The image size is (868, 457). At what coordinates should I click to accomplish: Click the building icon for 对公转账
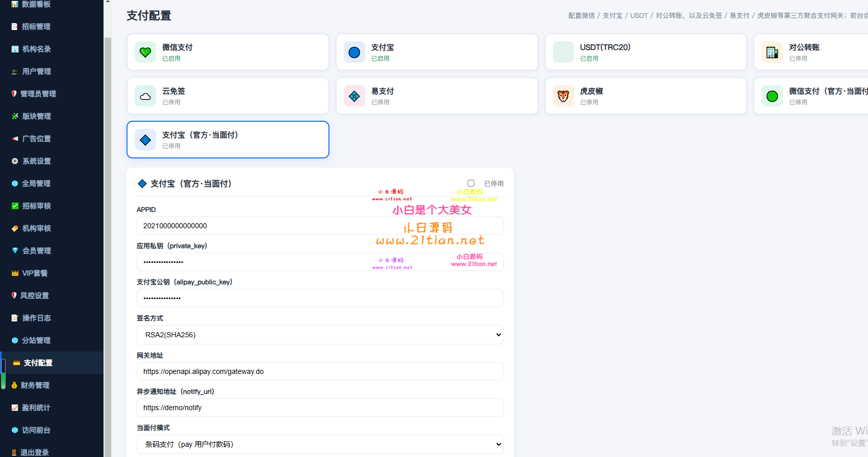click(772, 52)
